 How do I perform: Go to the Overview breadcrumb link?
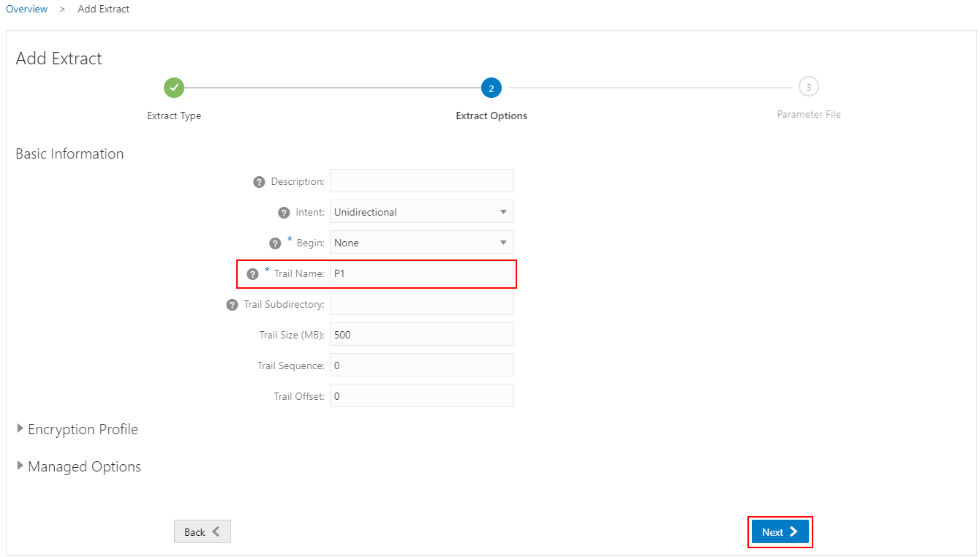click(26, 10)
